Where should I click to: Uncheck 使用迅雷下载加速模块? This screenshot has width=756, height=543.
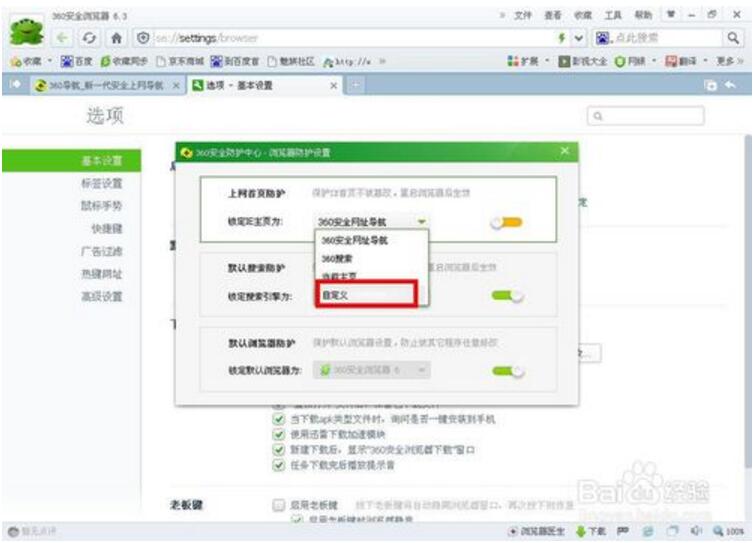[x=279, y=434]
